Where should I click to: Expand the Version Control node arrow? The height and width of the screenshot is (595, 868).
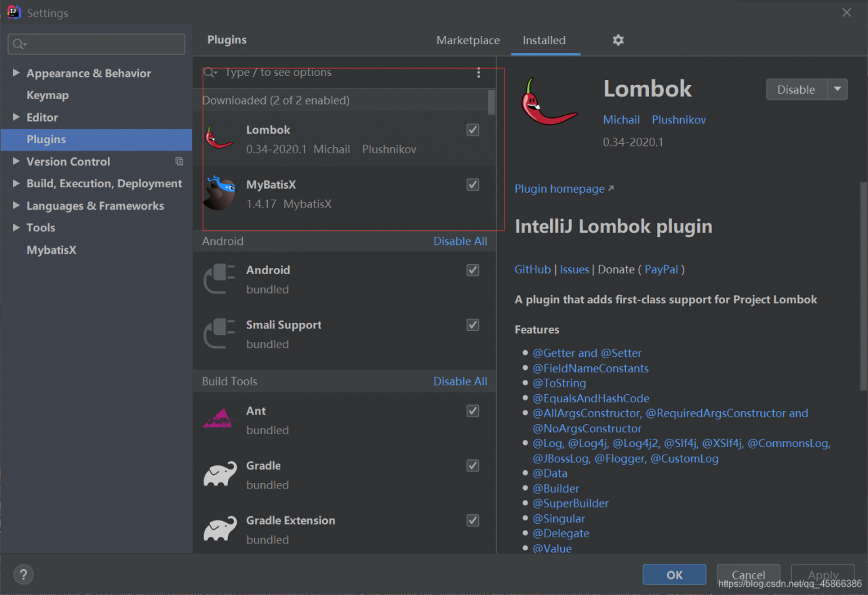pos(16,161)
